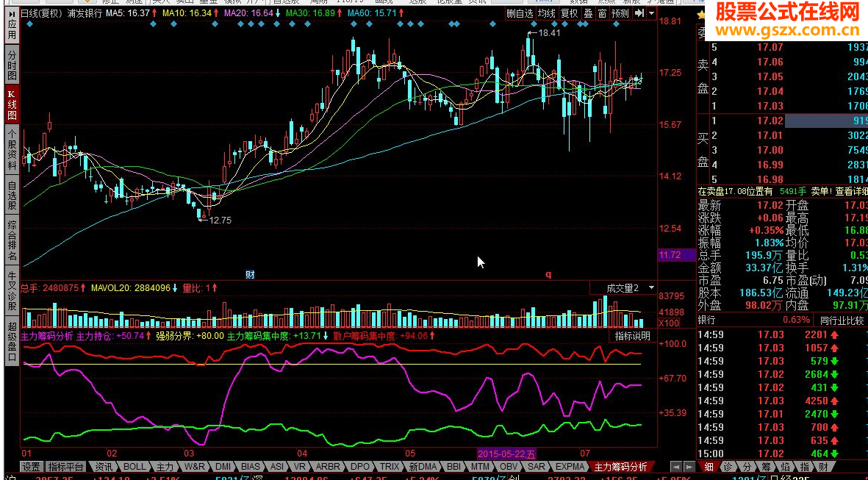Open the 指标说明 indicator description
Viewport: 868px width, 480px height.
633,335
